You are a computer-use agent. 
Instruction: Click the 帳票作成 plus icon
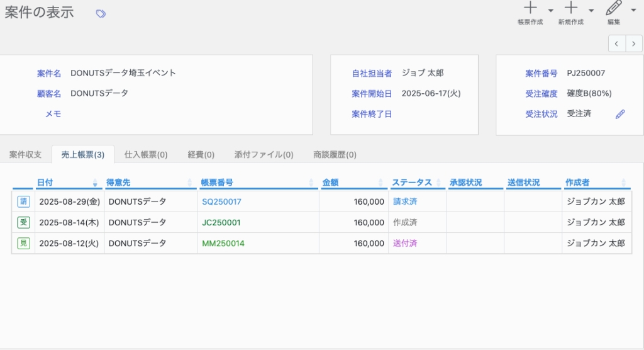click(530, 9)
